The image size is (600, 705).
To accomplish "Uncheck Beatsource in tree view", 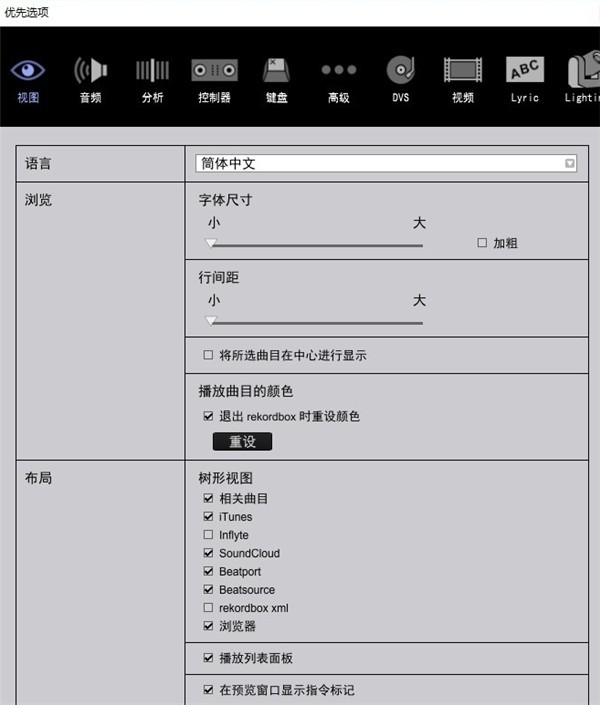I will [208, 589].
